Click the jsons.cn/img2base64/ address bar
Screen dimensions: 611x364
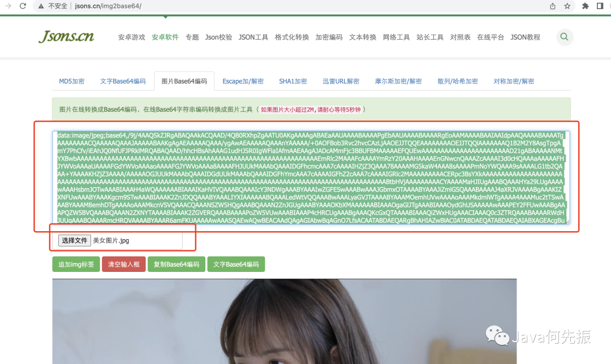click(304, 6)
